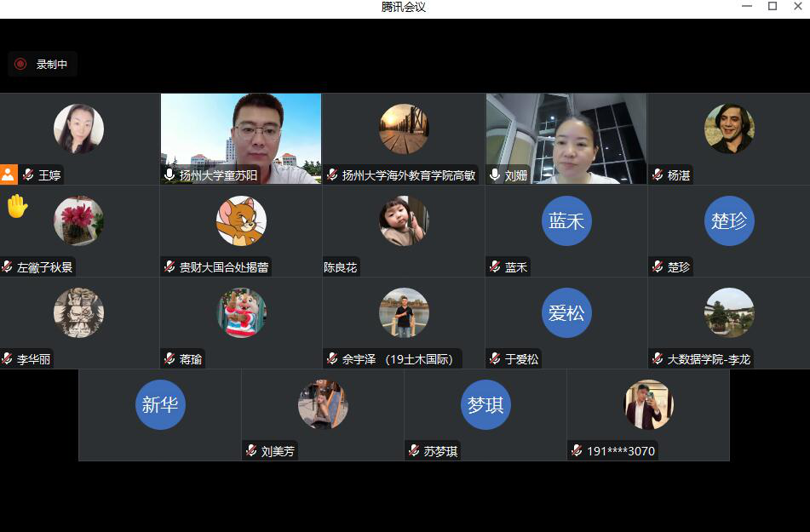810x532 pixels.
Task: Select 刘美芳's video tile
Action: (x=323, y=415)
